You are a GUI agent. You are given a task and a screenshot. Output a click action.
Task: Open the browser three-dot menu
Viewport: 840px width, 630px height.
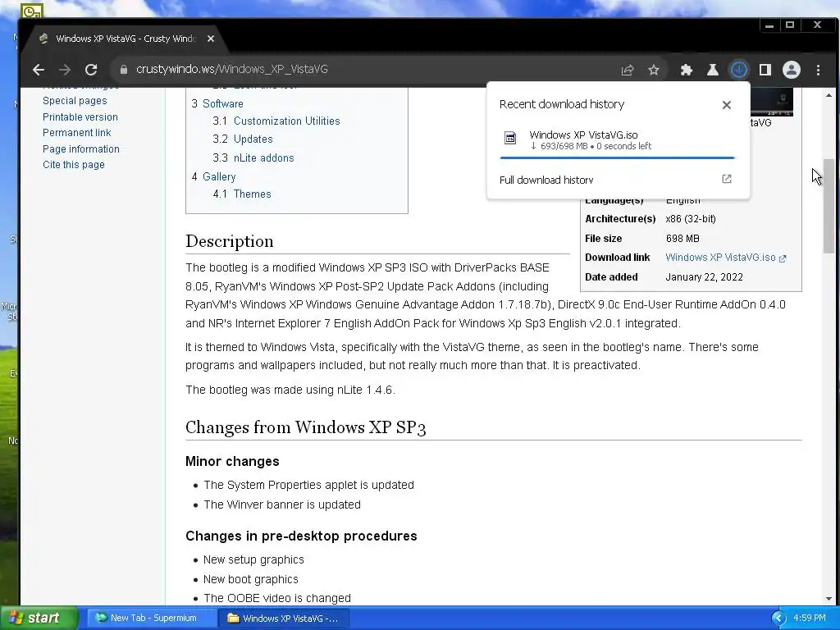coord(818,70)
